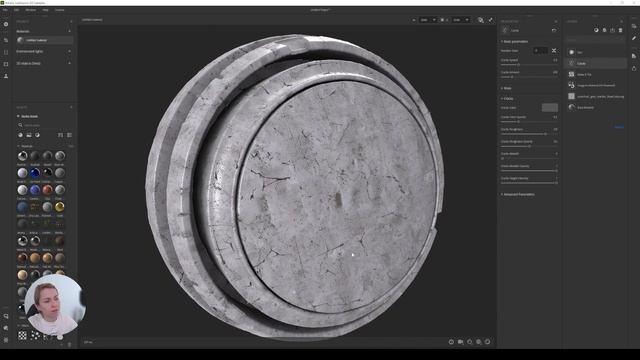Collapse the Materials asset category

pyautogui.click(x=19, y=146)
